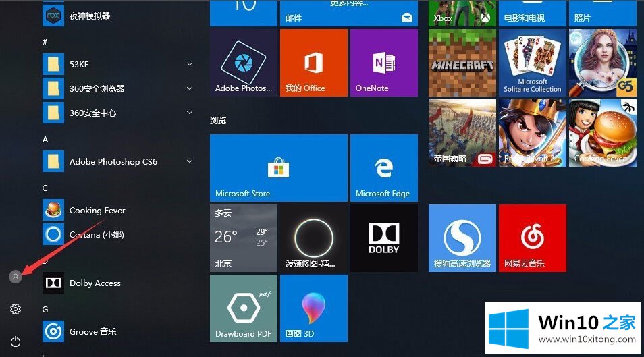Open the 邮件 mail tile
Viewport: 644px width, 357px height.
pos(349,13)
